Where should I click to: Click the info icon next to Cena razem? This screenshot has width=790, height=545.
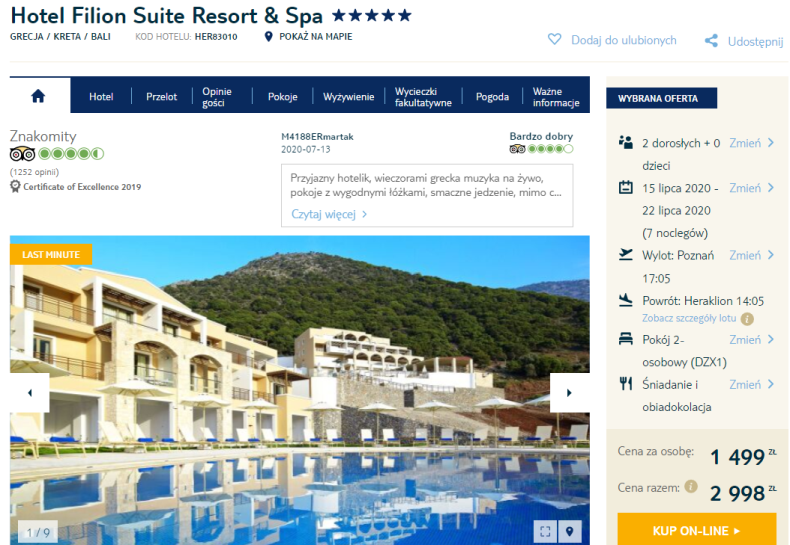(x=691, y=487)
